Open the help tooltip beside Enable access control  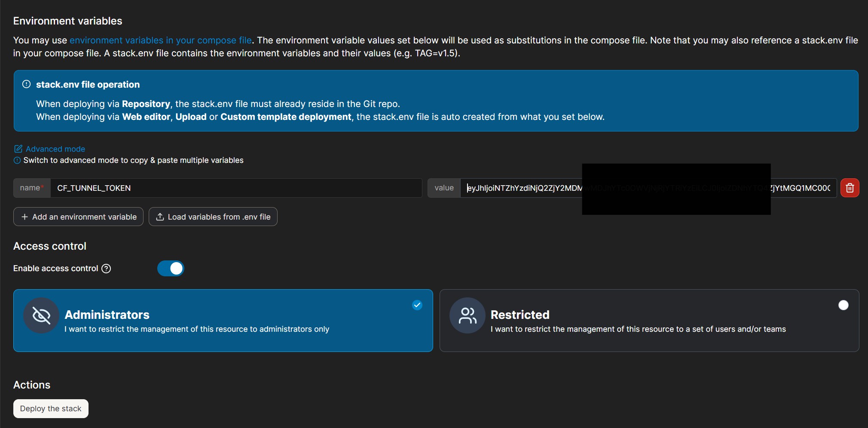[x=106, y=269]
